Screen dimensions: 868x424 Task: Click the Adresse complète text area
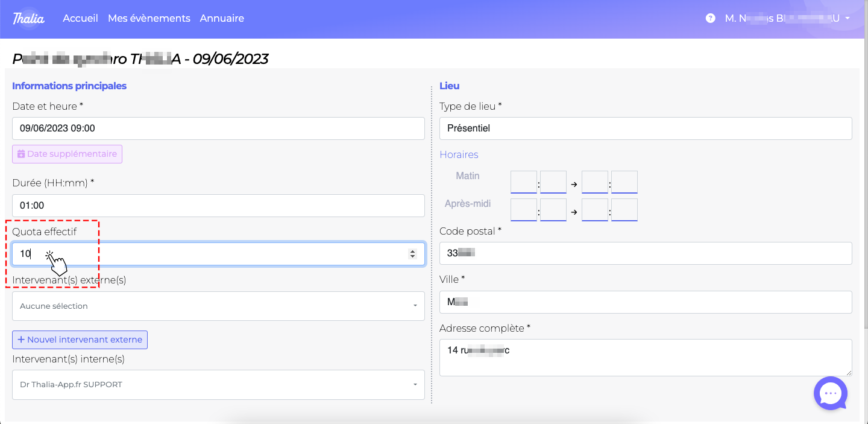tap(645, 357)
